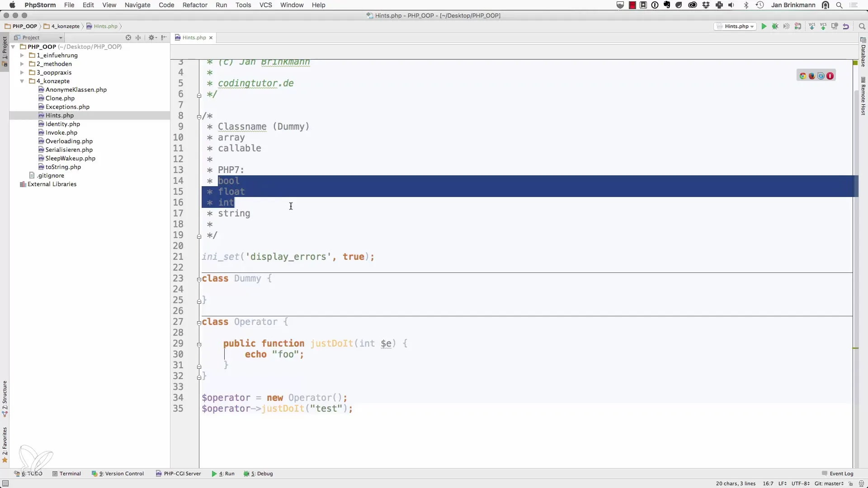Open the VCS menu

266,5
